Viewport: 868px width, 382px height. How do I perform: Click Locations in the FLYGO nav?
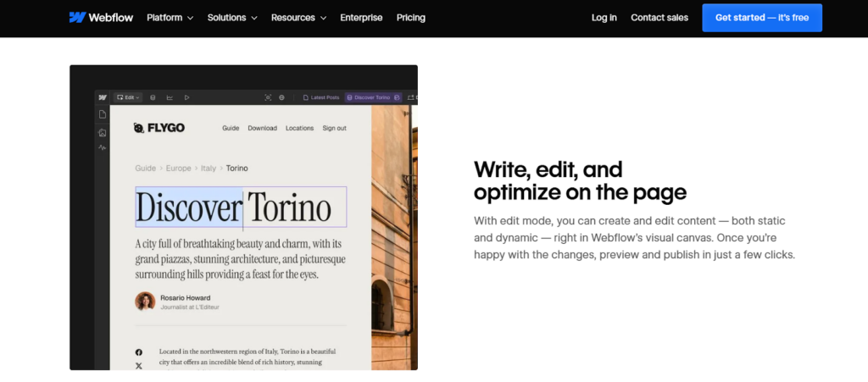(x=299, y=128)
